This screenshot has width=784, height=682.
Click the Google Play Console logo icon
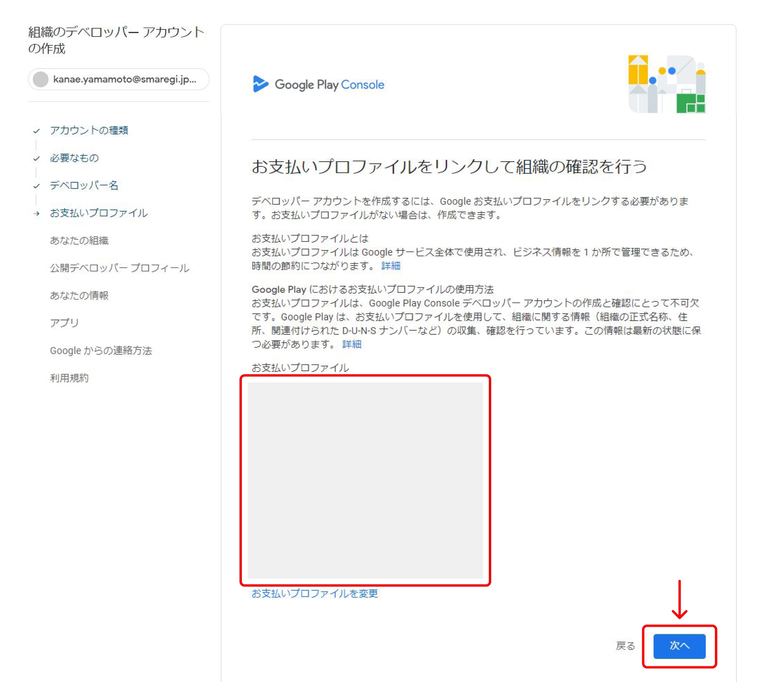tap(260, 84)
